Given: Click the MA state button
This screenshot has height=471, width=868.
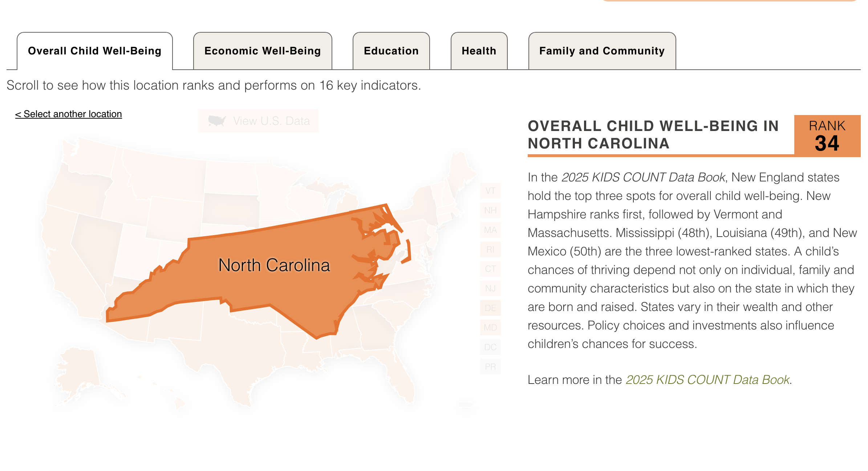Looking at the screenshot, I should click(490, 230).
